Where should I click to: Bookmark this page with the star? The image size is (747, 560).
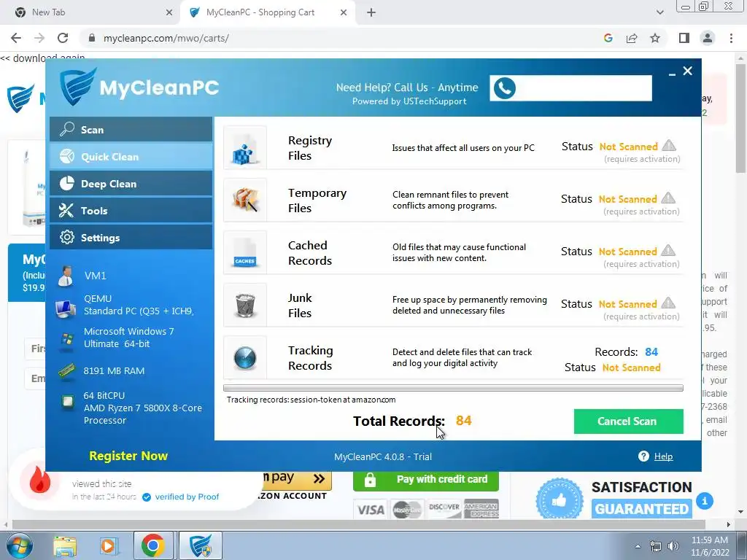point(655,38)
